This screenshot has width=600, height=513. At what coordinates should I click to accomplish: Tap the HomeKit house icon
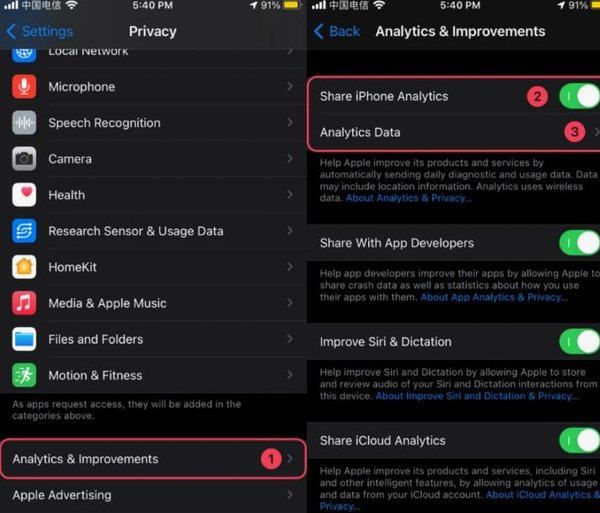click(24, 267)
